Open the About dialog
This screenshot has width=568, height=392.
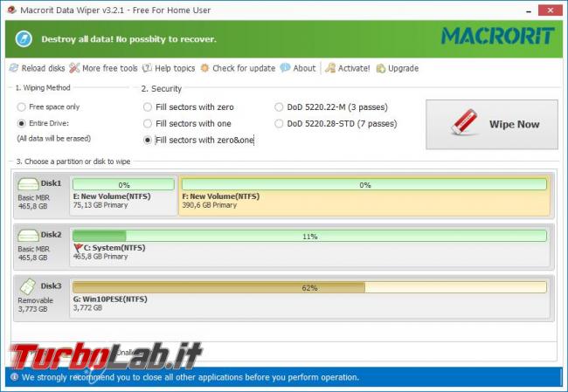point(298,68)
